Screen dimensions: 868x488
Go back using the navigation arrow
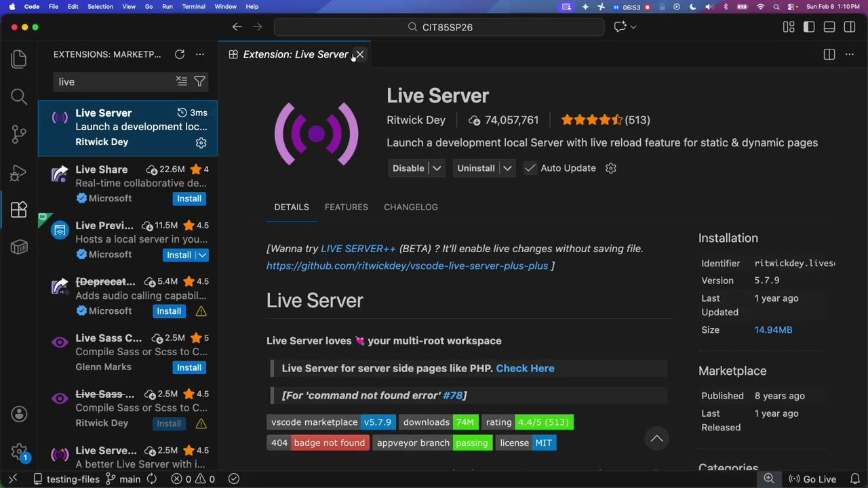click(x=237, y=27)
